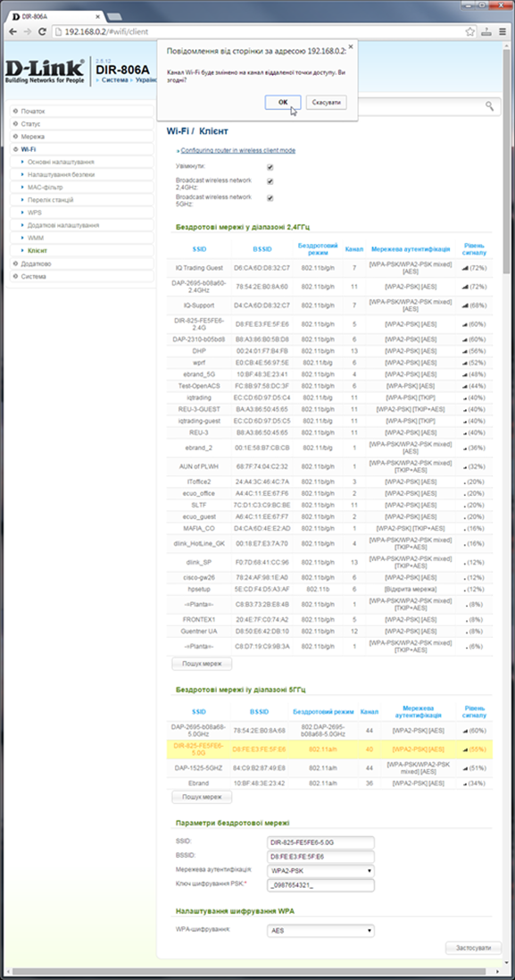Select the ITOffice2 network row

(329, 482)
